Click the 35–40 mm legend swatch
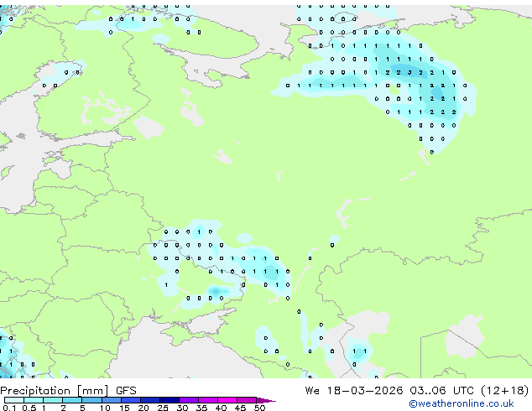The height and width of the screenshot is (411, 532). (208, 400)
